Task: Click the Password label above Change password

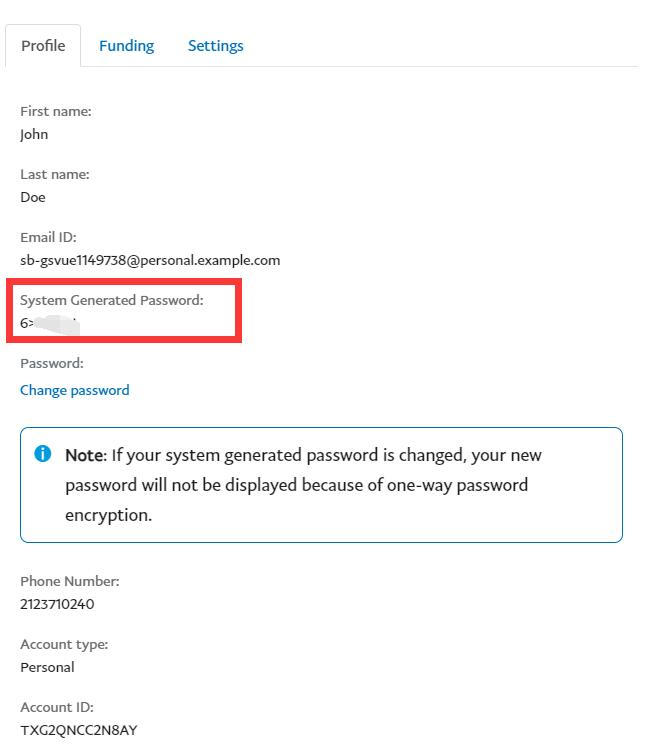Action: [x=52, y=363]
